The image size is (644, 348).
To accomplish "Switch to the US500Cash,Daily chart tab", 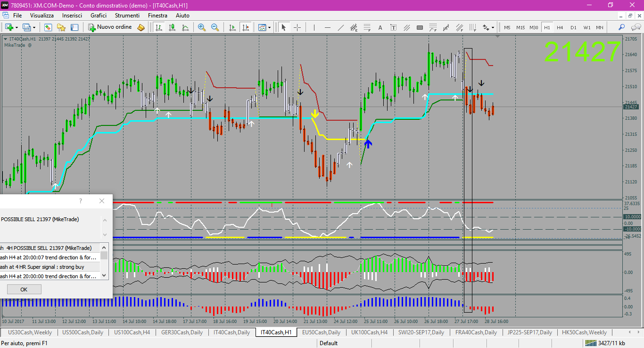I will click(83, 332).
